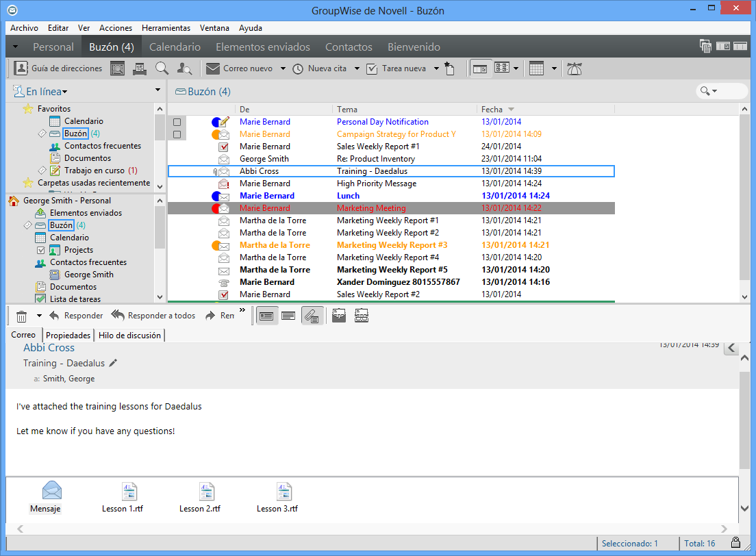Toggle the Sales Weekly Report #1 task checkbox

click(224, 147)
